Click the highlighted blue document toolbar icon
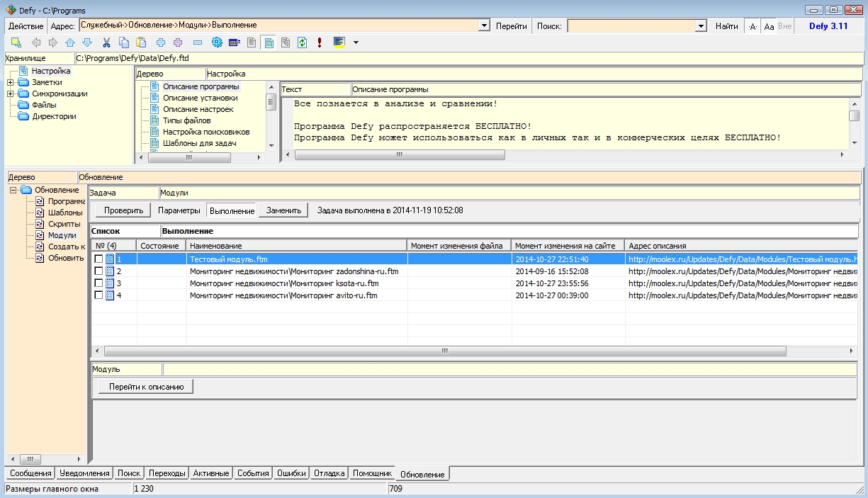The width and height of the screenshot is (868, 498). tap(269, 43)
